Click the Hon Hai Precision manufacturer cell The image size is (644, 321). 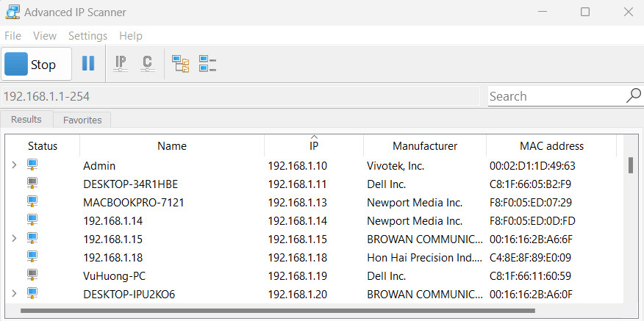(x=425, y=258)
